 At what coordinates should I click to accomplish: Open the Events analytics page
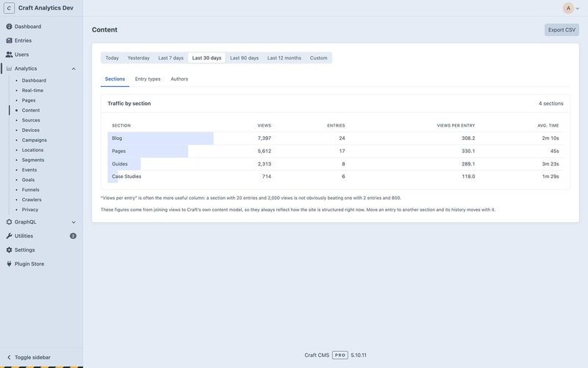[29, 170]
